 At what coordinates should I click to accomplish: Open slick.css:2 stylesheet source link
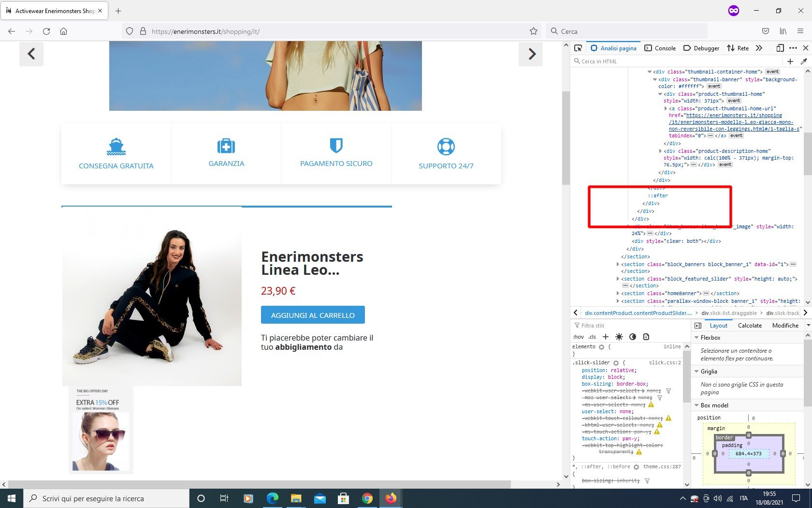point(665,362)
